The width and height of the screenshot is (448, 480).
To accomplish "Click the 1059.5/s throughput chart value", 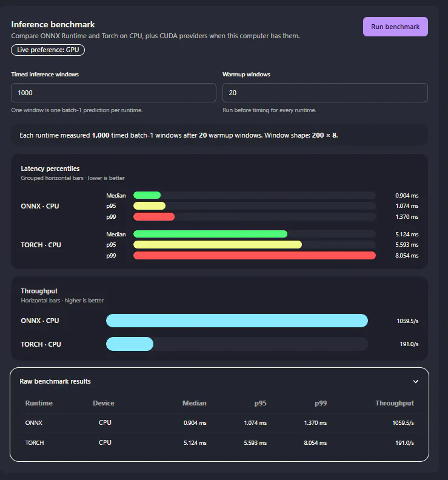I will point(407,321).
